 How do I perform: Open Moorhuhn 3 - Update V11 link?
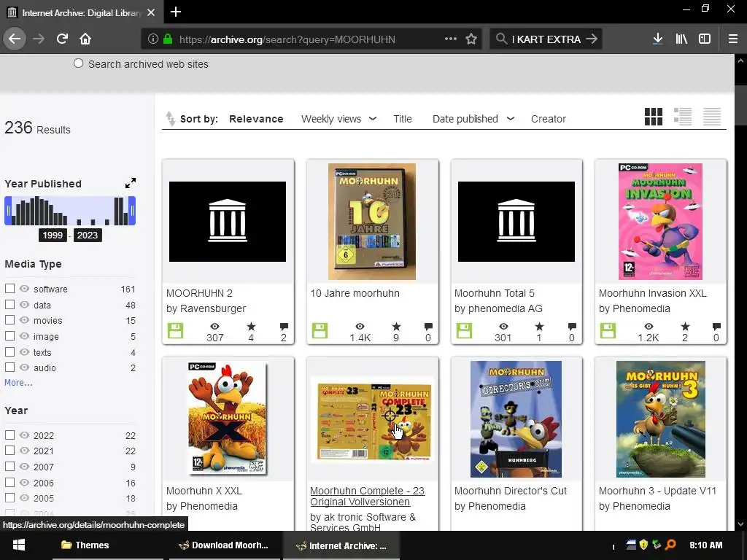click(x=657, y=491)
